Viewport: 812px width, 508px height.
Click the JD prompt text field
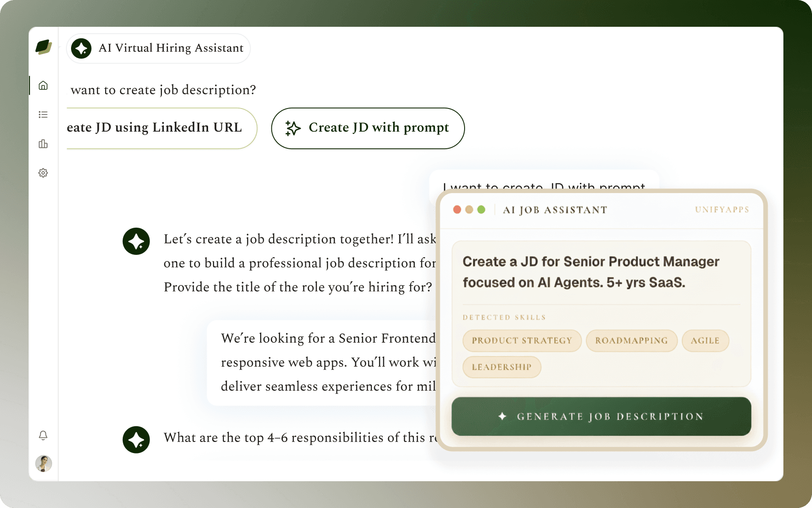pos(601,272)
